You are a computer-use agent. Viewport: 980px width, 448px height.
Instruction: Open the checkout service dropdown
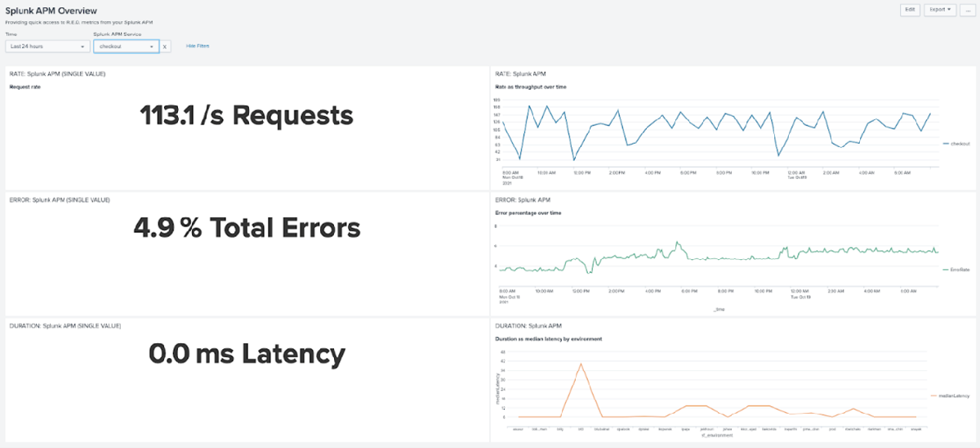point(126,47)
